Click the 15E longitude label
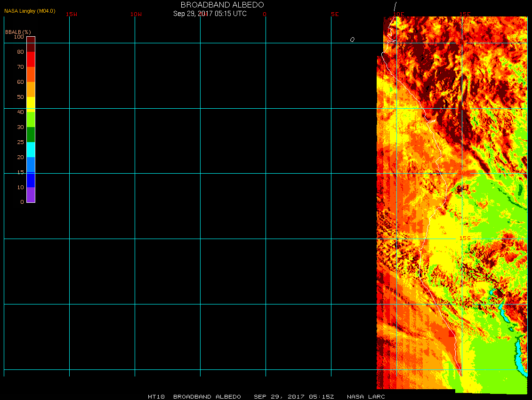This screenshot has height=400, width=532. tap(465, 14)
